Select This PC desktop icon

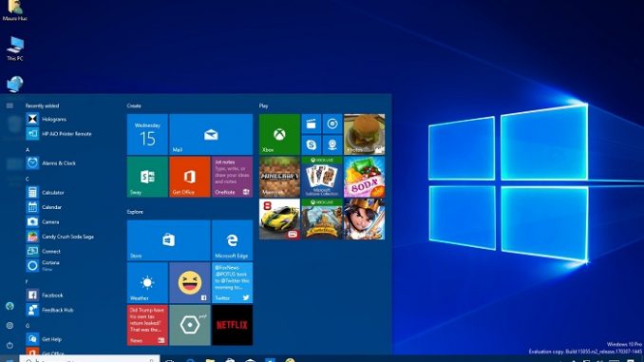15,48
